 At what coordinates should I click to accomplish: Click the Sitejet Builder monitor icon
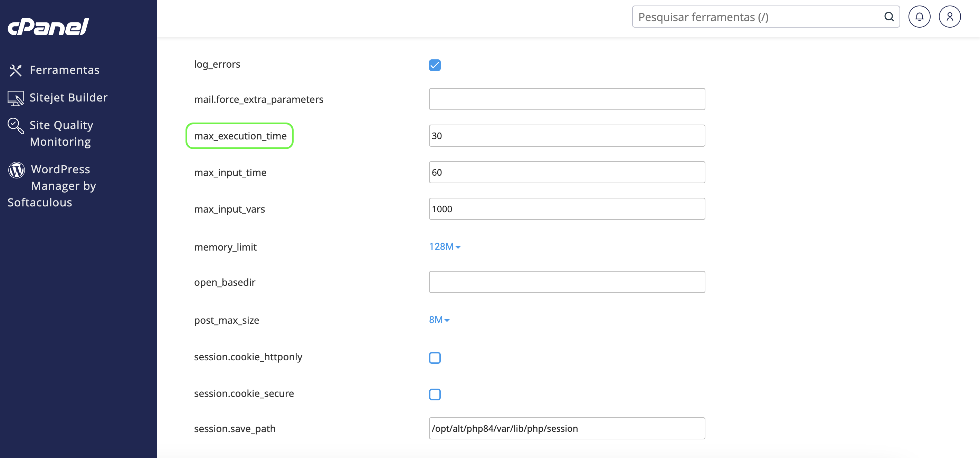(x=16, y=98)
